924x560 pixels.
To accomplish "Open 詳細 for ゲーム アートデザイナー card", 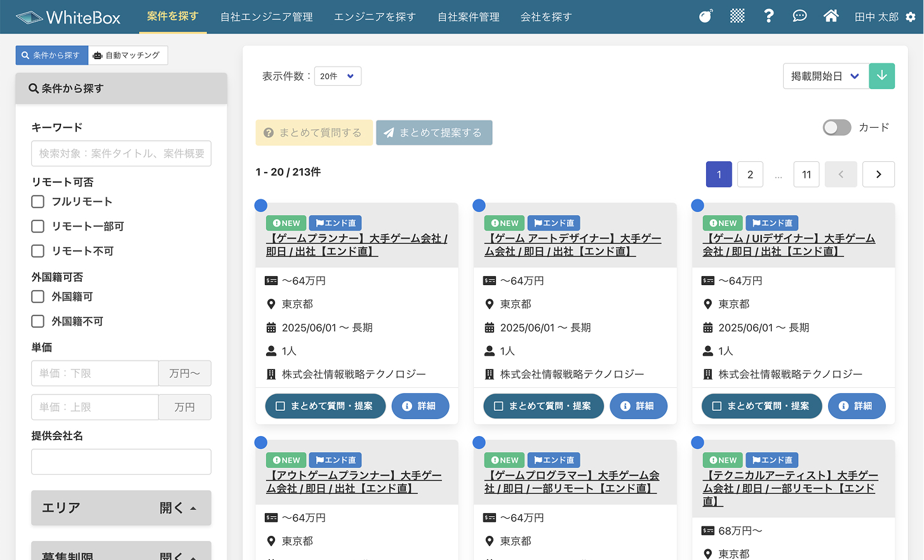I will click(x=639, y=406).
